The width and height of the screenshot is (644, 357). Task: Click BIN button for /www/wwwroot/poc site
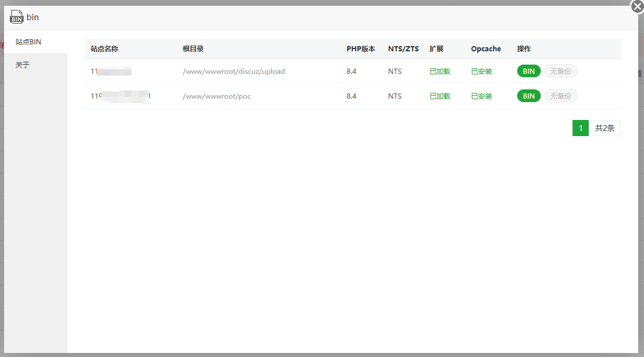click(x=529, y=96)
